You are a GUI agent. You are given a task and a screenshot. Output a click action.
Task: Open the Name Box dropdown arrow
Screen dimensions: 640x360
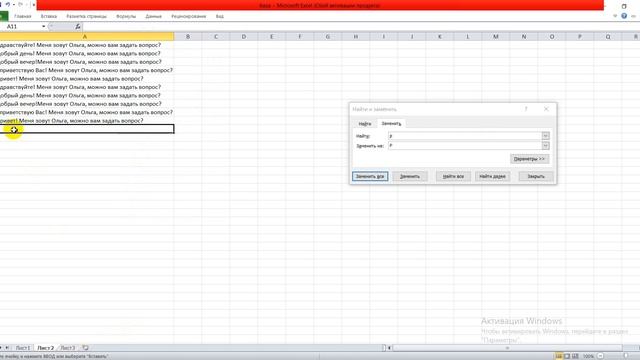(44, 27)
